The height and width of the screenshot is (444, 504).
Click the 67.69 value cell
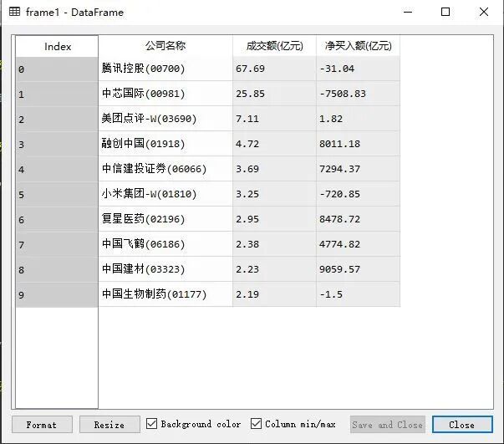(274, 69)
